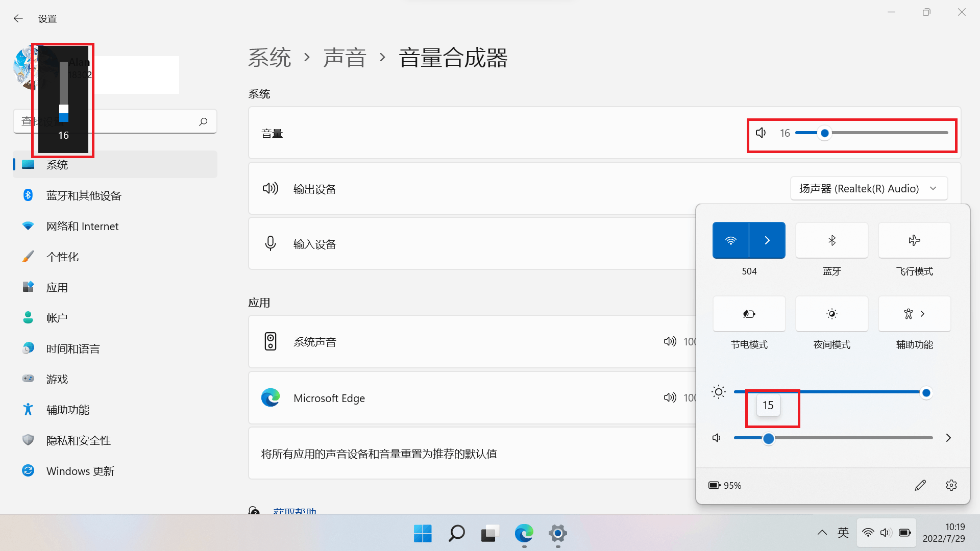This screenshot has height=551, width=980.
Task: Mute system volume via speaker icon
Action: pyautogui.click(x=761, y=133)
